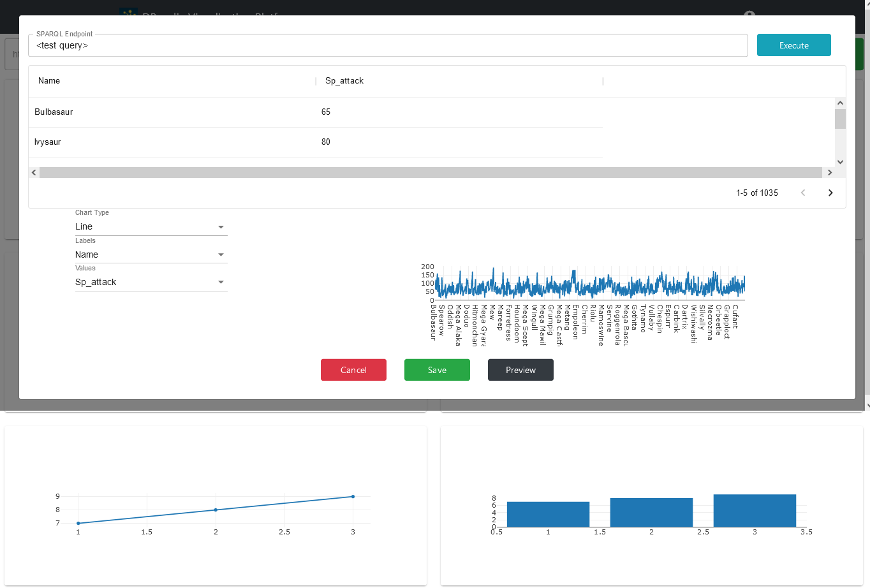Image resolution: width=870 pixels, height=588 pixels.
Task: Open the Labels dropdown showing Name
Action: 151,255
